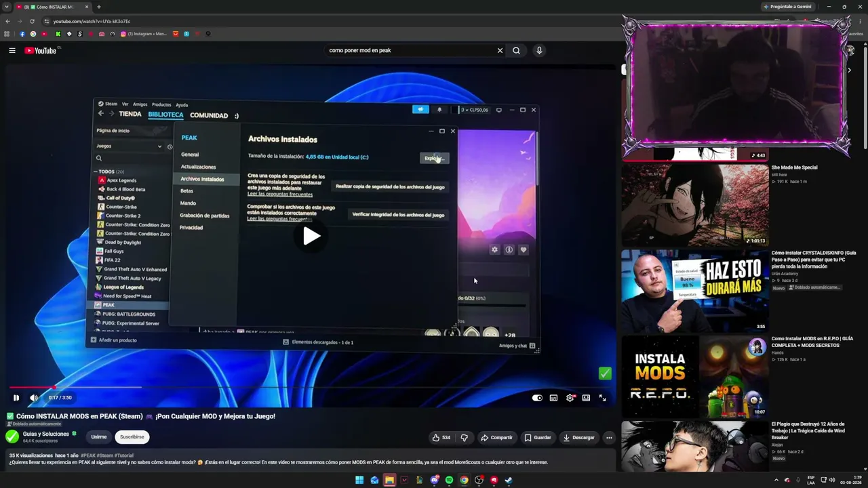Open Spotify from the taskbar
This screenshot has height=488, width=868.
tap(449, 481)
